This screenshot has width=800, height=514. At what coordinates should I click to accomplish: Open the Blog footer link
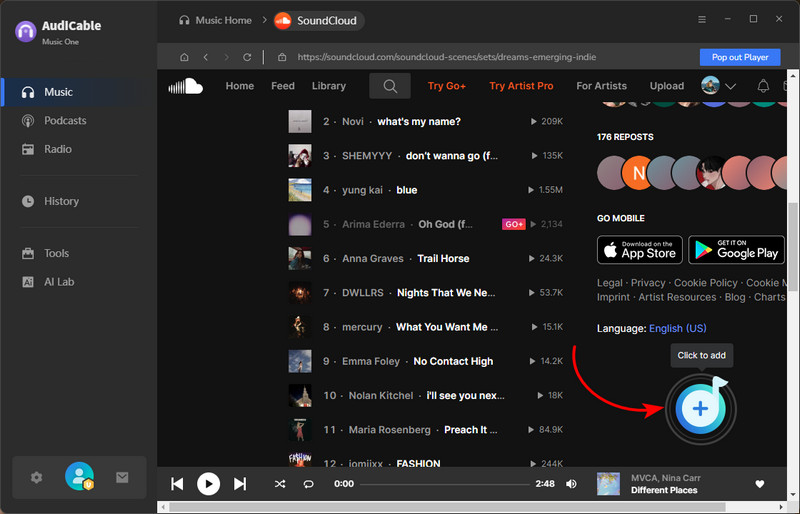(x=735, y=297)
